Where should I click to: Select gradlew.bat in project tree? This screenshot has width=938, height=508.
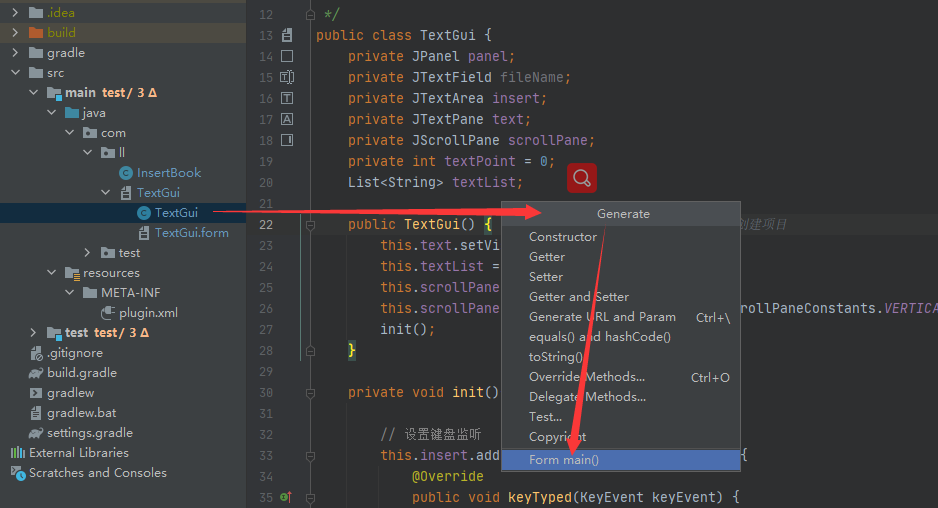(x=81, y=413)
